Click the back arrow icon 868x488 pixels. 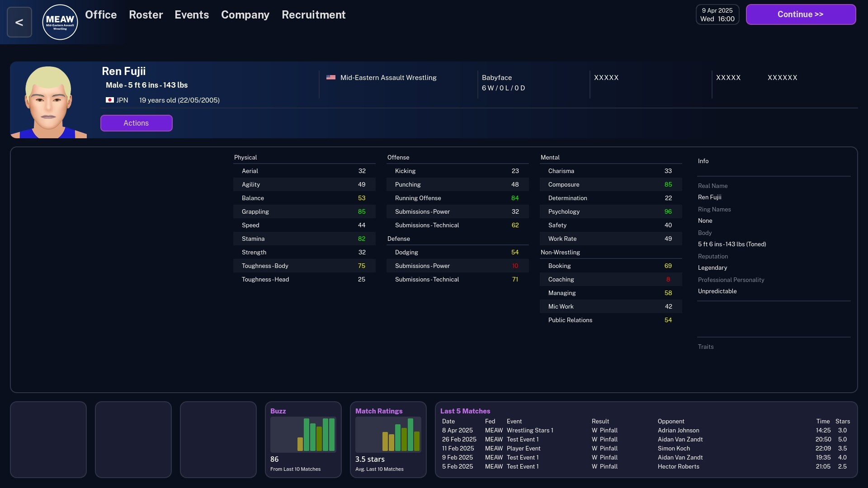[19, 22]
